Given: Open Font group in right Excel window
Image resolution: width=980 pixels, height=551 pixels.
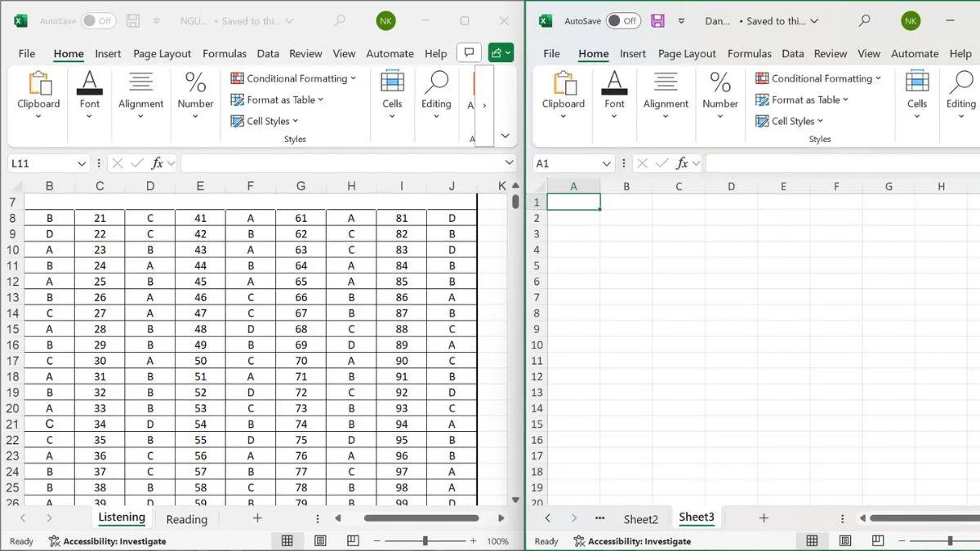Looking at the screenshot, I should click(x=615, y=95).
